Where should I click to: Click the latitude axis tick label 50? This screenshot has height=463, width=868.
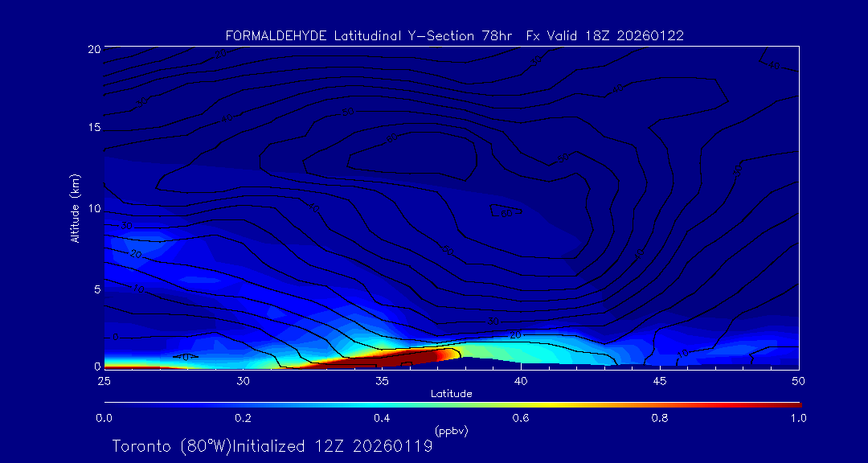(x=799, y=380)
